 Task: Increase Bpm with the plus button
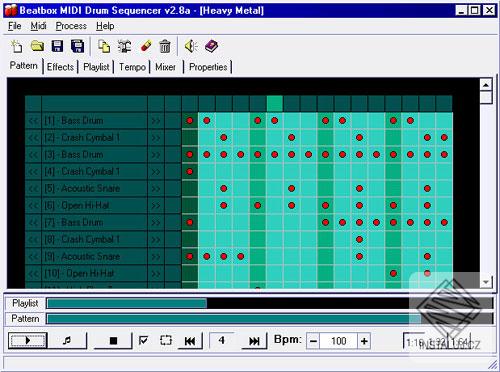[364, 341]
